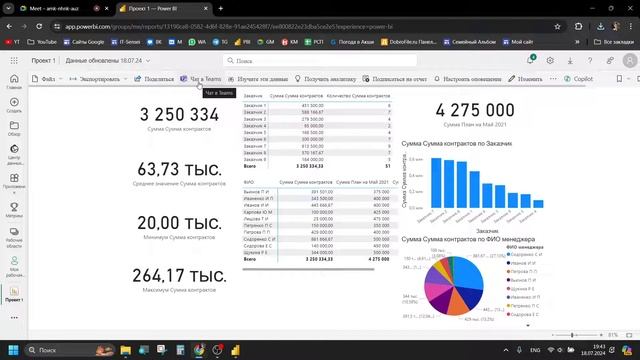The image size is (640, 360).
Task: Open the user account avatar
Action: click(630, 60)
